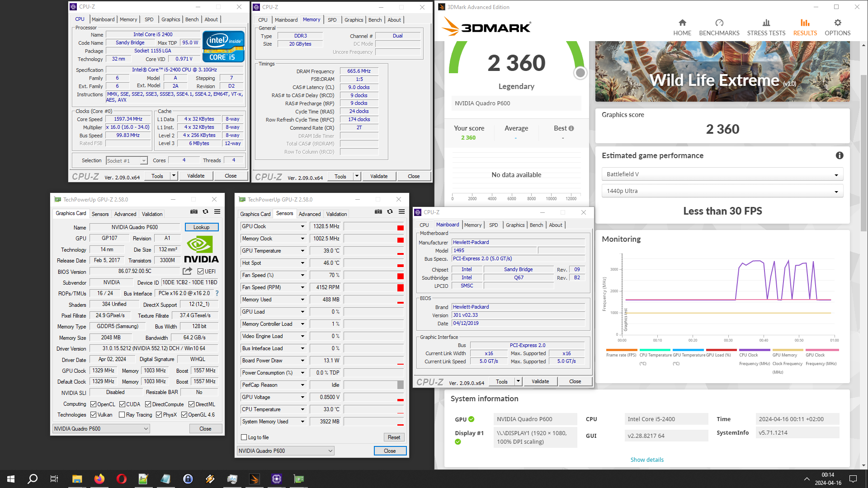This screenshot has height=488, width=868.
Task: Open Opera browser from taskbar
Action: pos(121,479)
